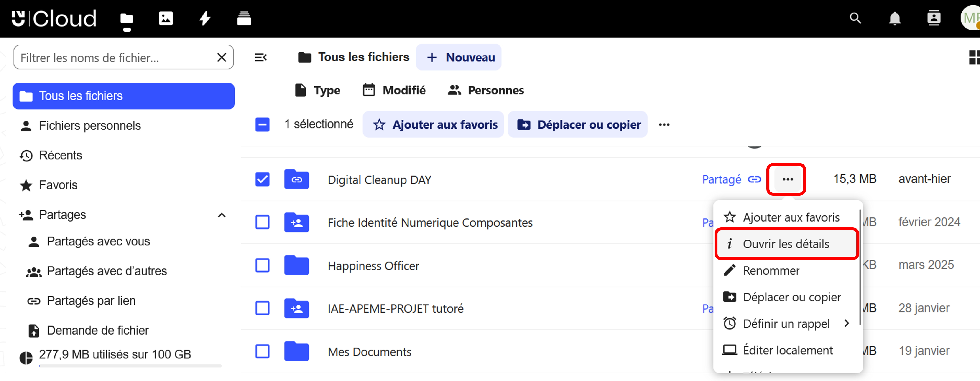Open Partagés avec vous

[128, 242]
